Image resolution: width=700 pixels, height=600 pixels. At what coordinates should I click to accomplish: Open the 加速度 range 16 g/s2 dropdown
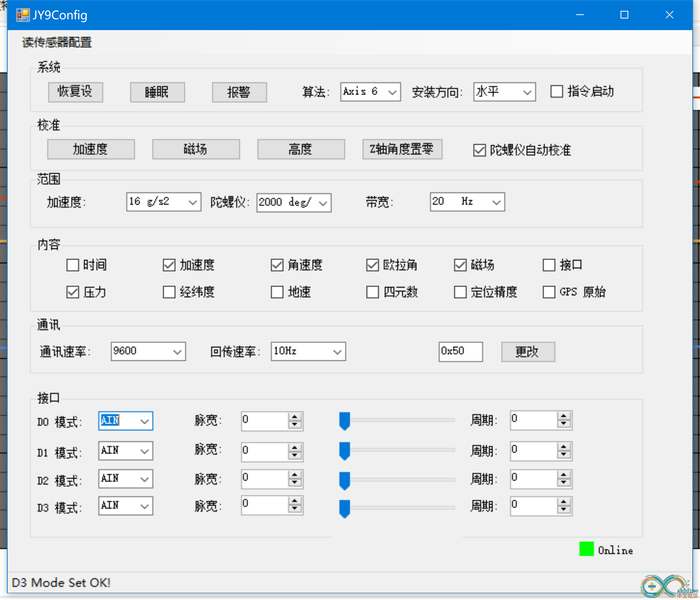[x=164, y=202]
